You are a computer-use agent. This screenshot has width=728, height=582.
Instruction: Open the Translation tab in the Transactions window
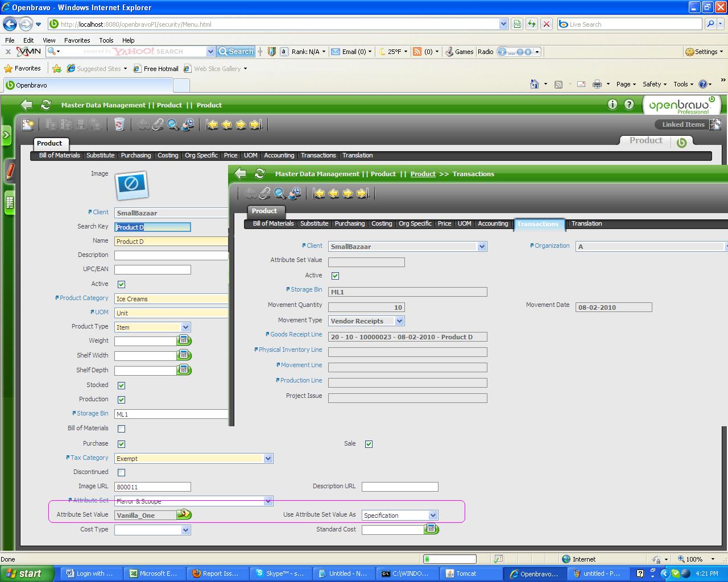tap(586, 223)
